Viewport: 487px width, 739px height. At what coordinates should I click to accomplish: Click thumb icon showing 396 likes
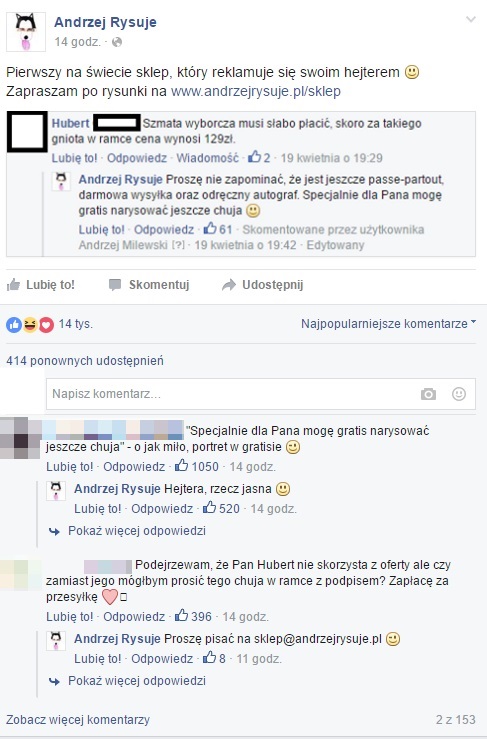click(182, 616)
